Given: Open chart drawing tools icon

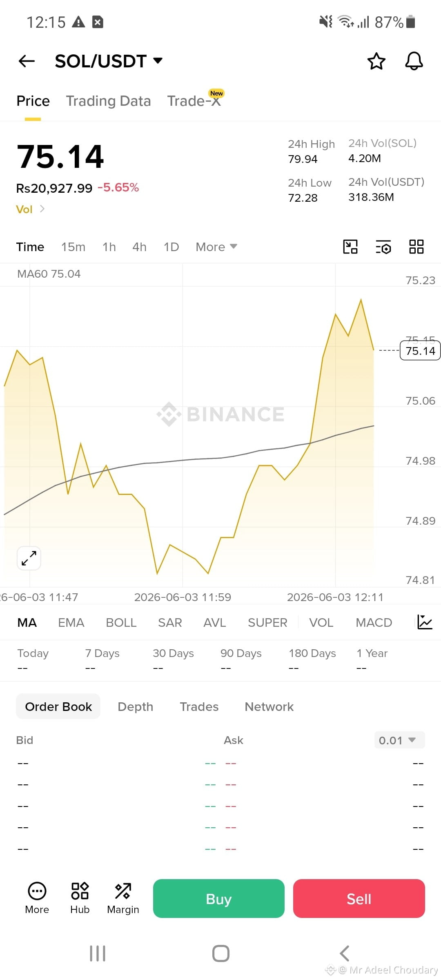Looking at the screenshot, I should tap(350, 247).
